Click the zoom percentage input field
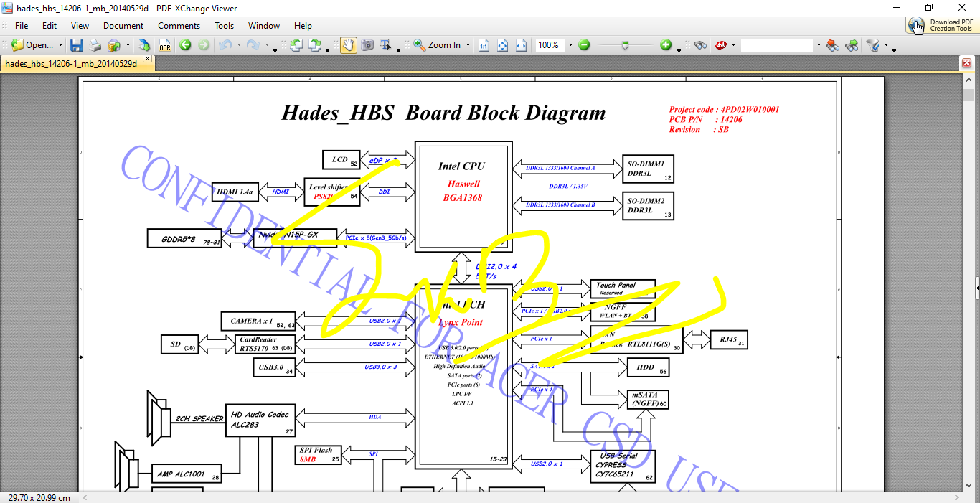The image size is (980, 503). click(550, 45)
